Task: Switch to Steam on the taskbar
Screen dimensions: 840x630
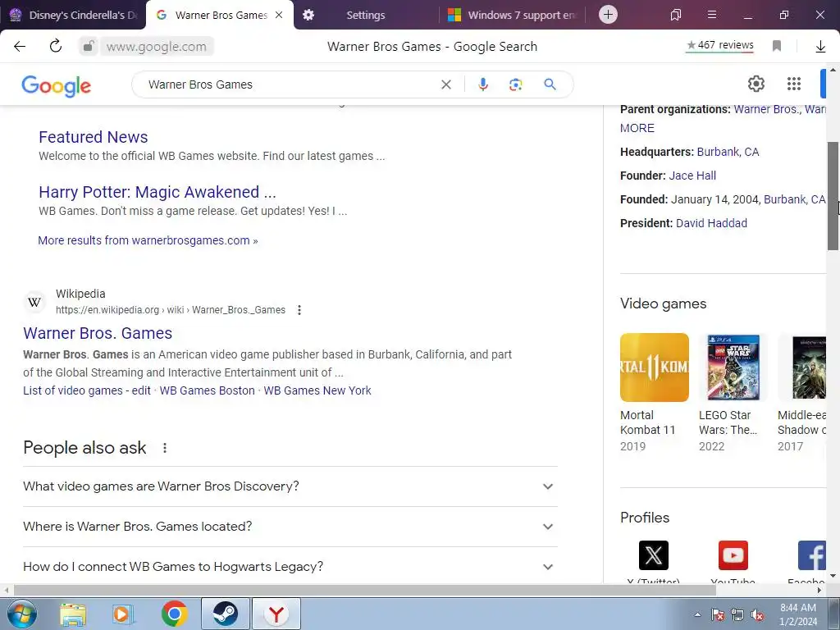Action: 226,614
